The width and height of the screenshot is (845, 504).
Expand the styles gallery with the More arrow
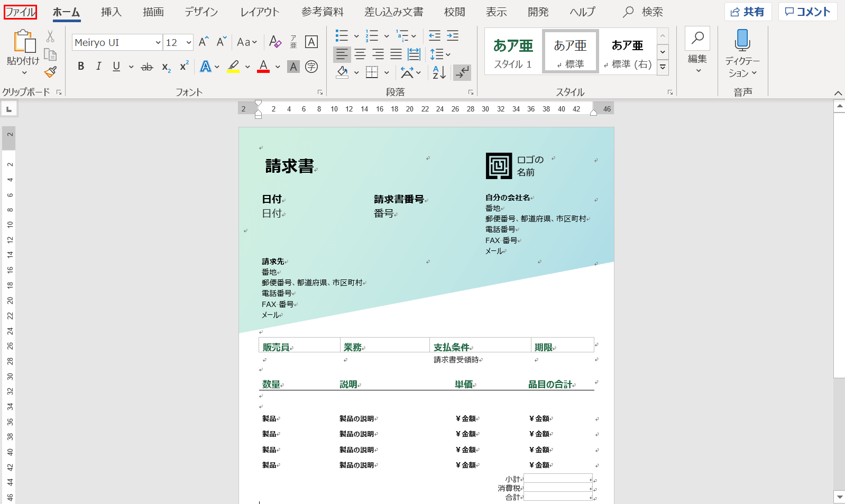click(663, 67)
